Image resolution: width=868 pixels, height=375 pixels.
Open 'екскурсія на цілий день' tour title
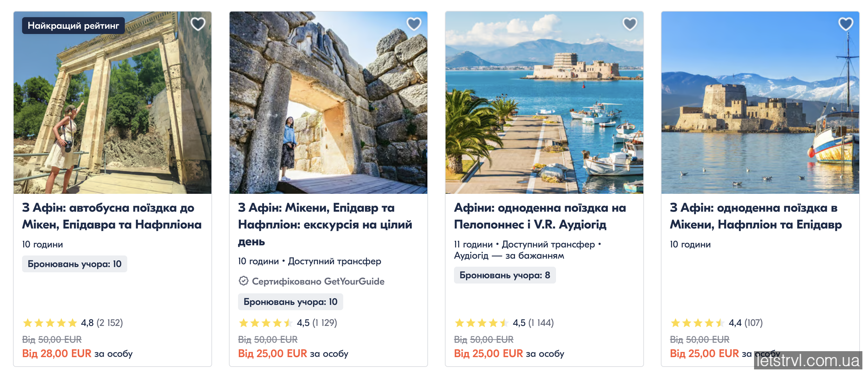[325, 224]
